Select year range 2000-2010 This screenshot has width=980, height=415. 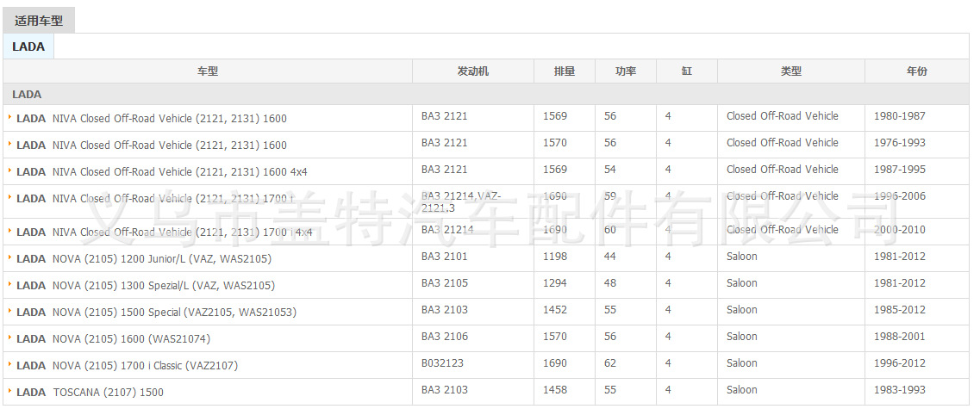point(899,230)
